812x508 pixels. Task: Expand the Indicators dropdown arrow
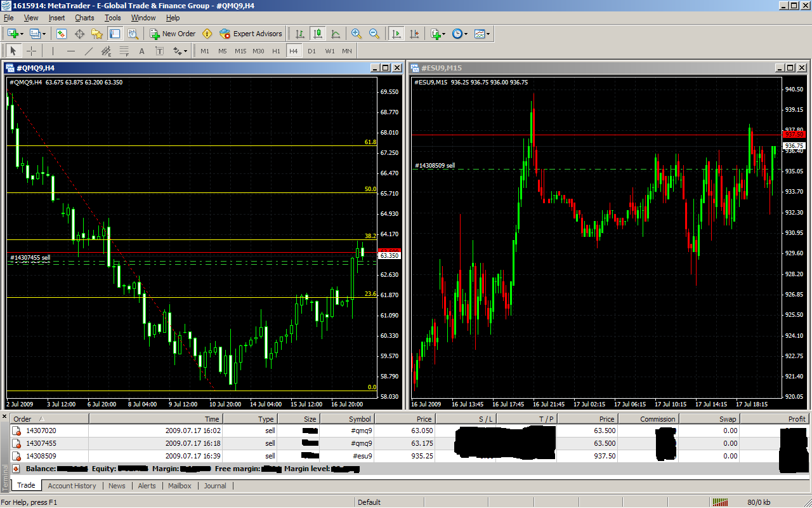point(444,34)
